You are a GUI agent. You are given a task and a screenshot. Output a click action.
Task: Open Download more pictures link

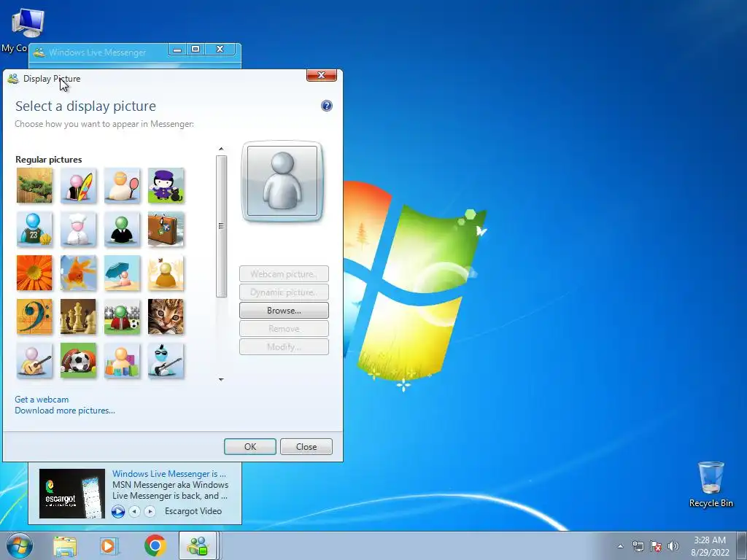click(65, 411)
